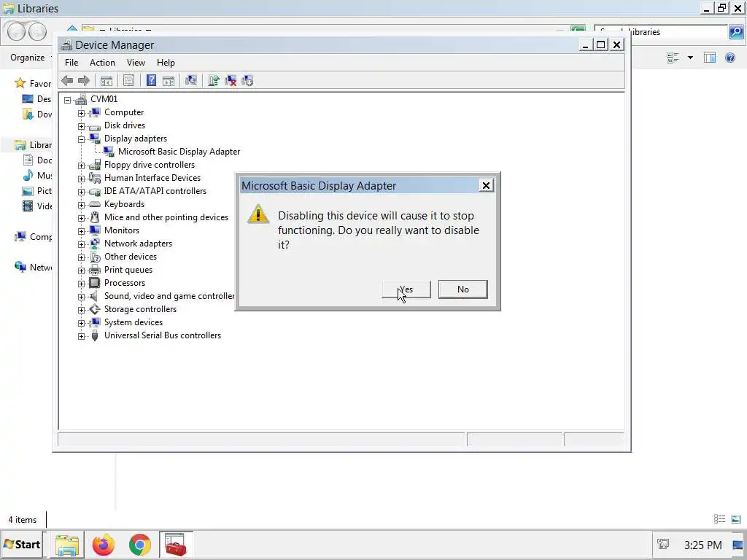747x560 pixels.
Task: Click Uninstall device icon with red X
Action: 231,80
